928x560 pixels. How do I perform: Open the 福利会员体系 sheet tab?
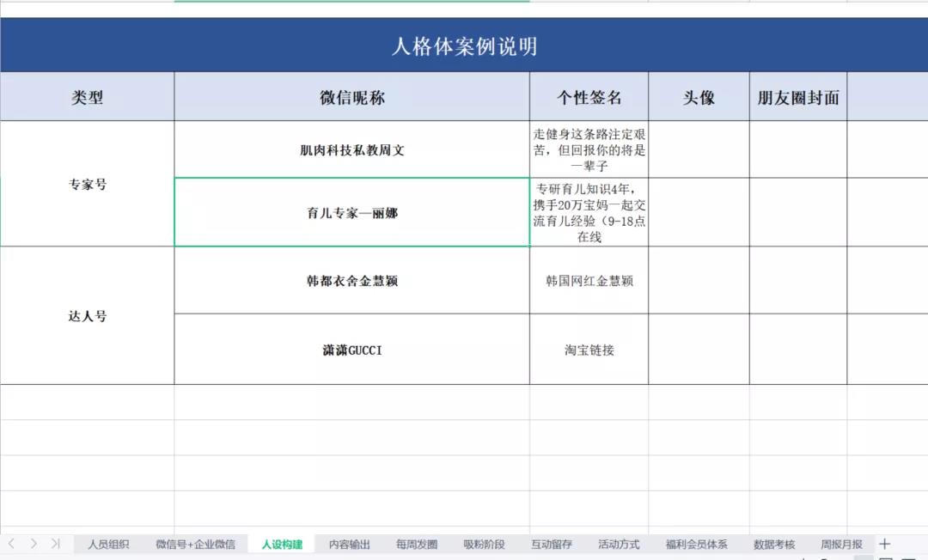pyautogui.click(x=696, y=545)
